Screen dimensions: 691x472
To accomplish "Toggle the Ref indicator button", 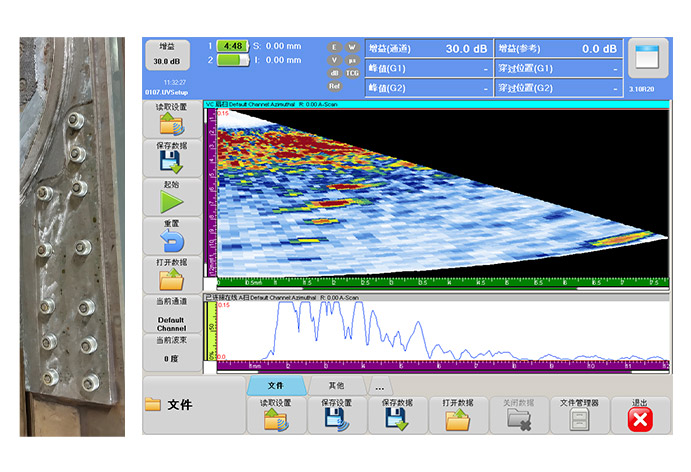I will [334, 86].
